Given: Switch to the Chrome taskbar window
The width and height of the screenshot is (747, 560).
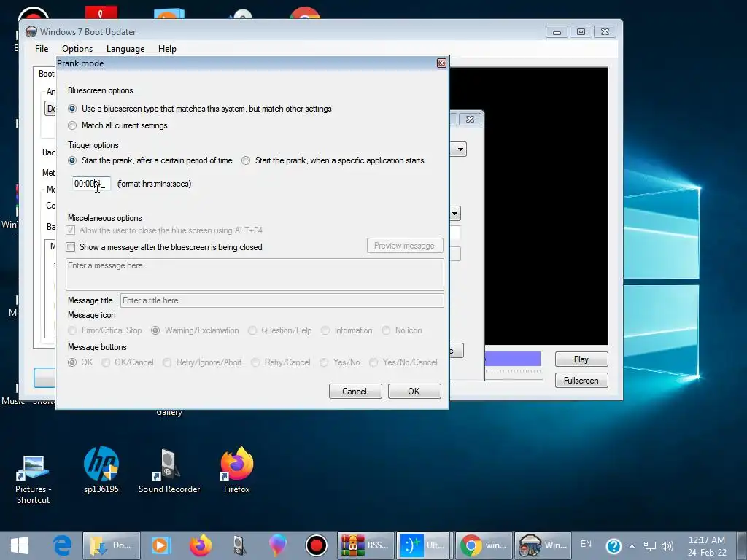Looking at the screenshot, I should pos(484,545).
